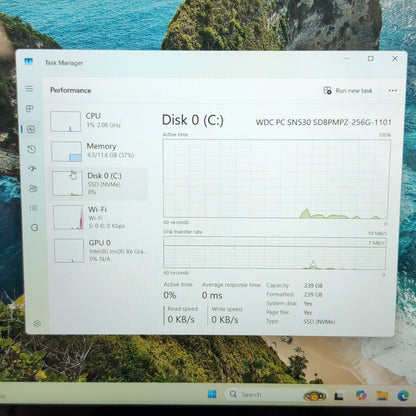Click the Disk 0 (C:) heading

point(193,120)
